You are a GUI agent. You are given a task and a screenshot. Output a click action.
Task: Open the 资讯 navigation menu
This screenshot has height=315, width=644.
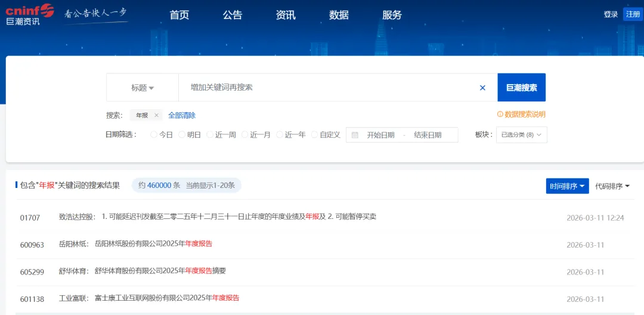[x=286, y=15]
